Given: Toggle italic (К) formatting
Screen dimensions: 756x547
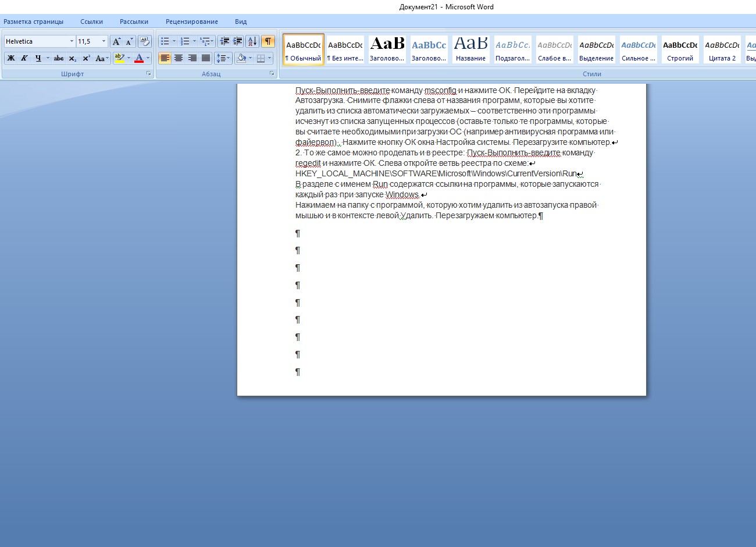Looking at the screenshot, I should [x=24, y=58].
